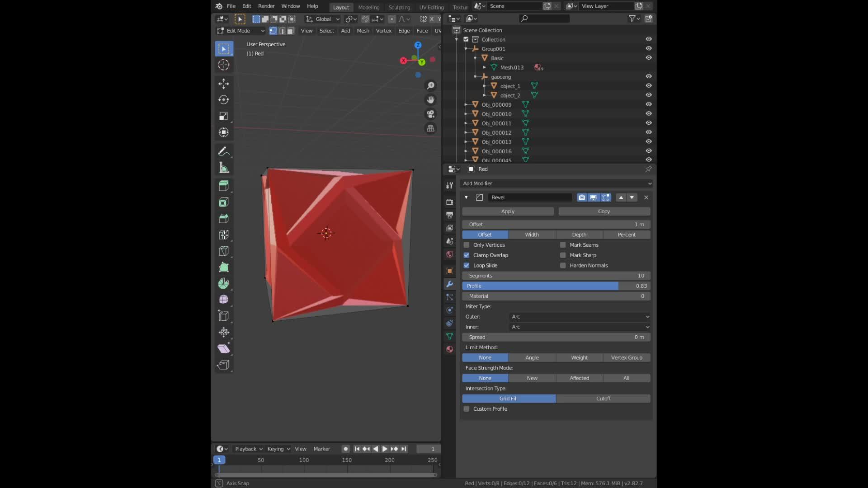Viewport: 868px width, 488px height.
Task: Select the Inset Faces tool
Action: (223, 202)
